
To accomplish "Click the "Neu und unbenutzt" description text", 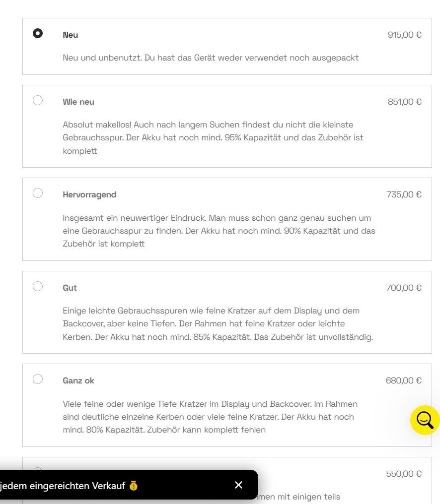I will coord(211,58).
